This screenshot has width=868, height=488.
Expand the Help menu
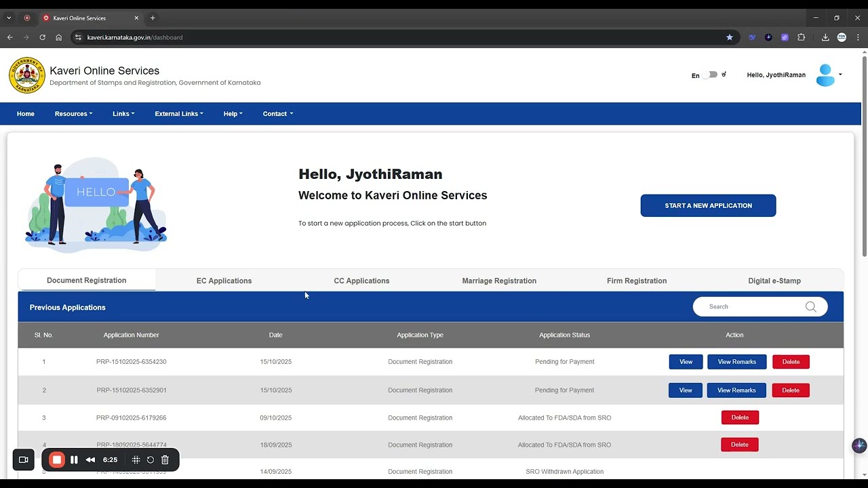pyautogui.click(x=233, y=114)
